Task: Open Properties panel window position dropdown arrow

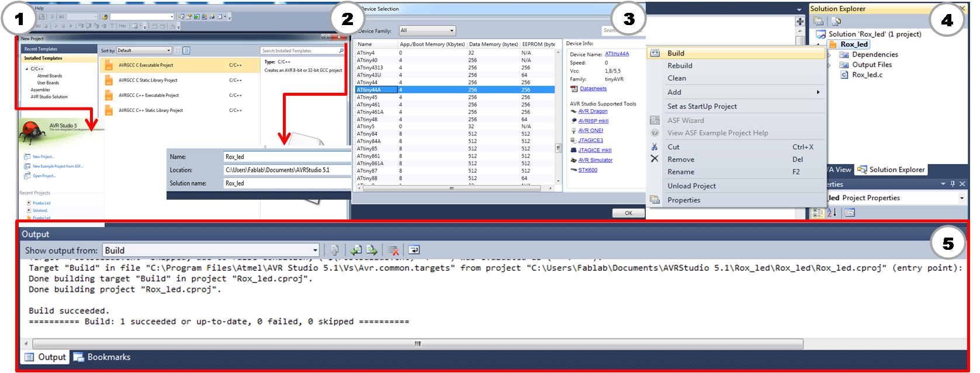Action: click(x=943, y=184)
